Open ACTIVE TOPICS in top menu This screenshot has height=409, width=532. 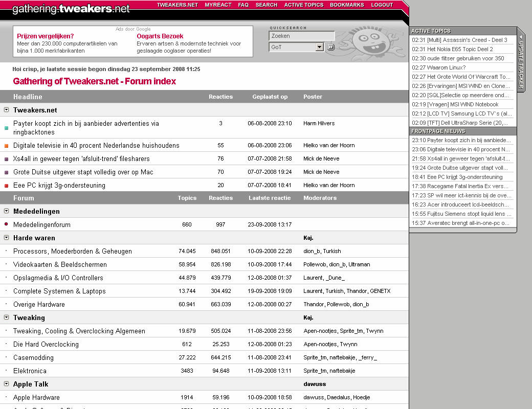(304, 5)
